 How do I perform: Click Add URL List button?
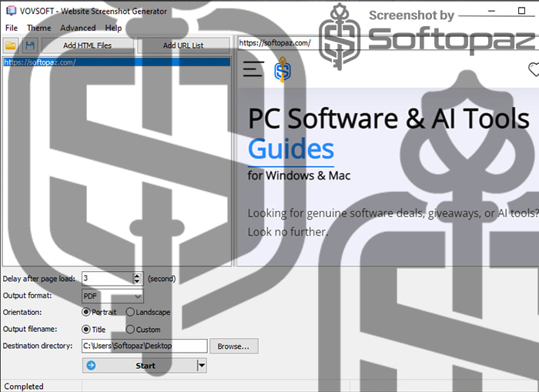183,45
